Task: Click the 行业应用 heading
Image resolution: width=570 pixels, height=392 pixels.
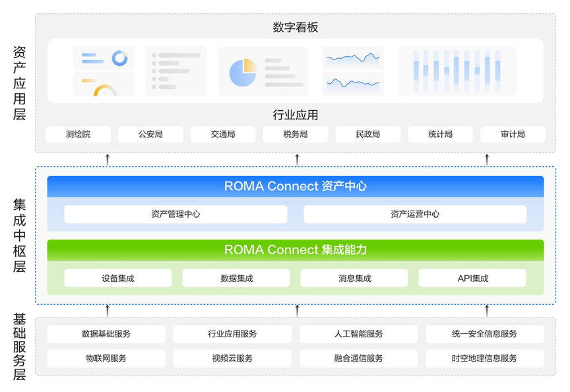Action: click(296, 115)
